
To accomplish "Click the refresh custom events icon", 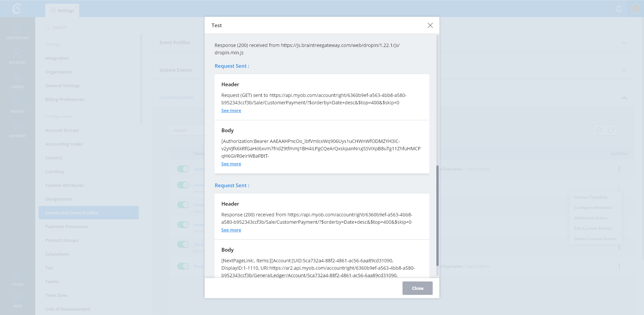I will (x=611, y=130).
